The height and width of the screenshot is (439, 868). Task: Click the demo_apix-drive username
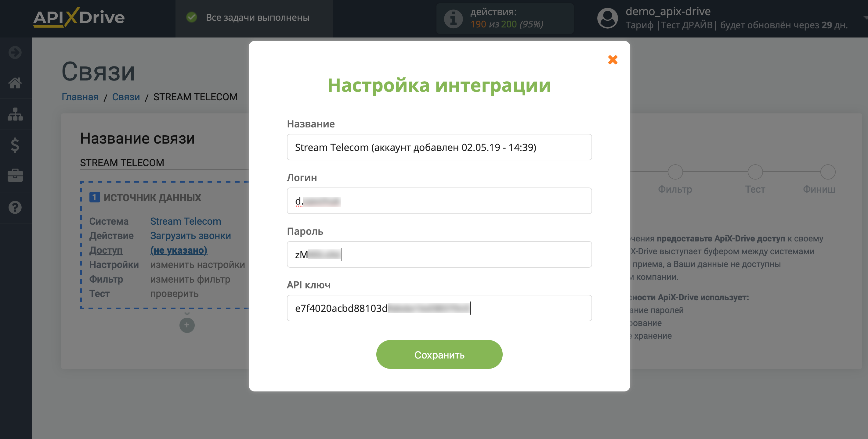[x=668, y=12]
